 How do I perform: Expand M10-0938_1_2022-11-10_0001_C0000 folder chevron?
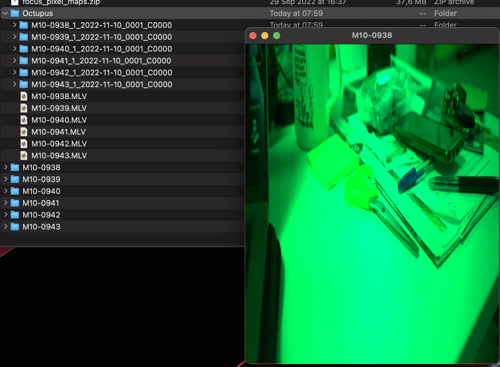pos(14,25)
